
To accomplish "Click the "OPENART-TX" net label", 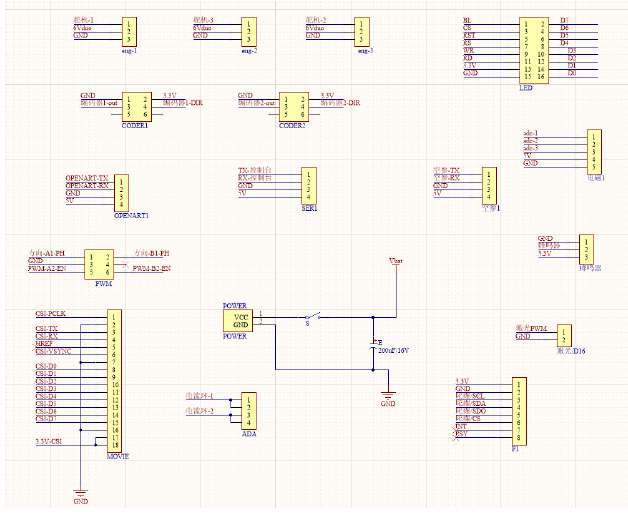I will pyautogui.click(x=87, y=178).
